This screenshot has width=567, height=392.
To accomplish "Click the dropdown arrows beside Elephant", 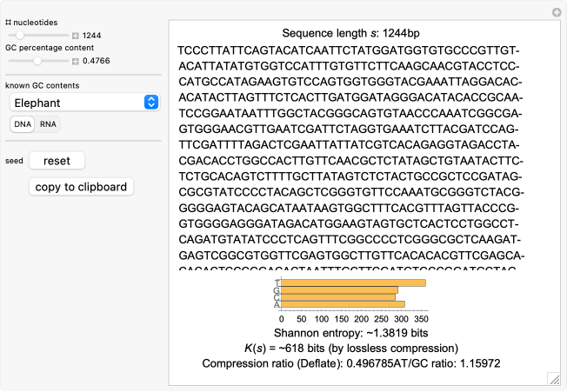I will click(x=151, y=102).
